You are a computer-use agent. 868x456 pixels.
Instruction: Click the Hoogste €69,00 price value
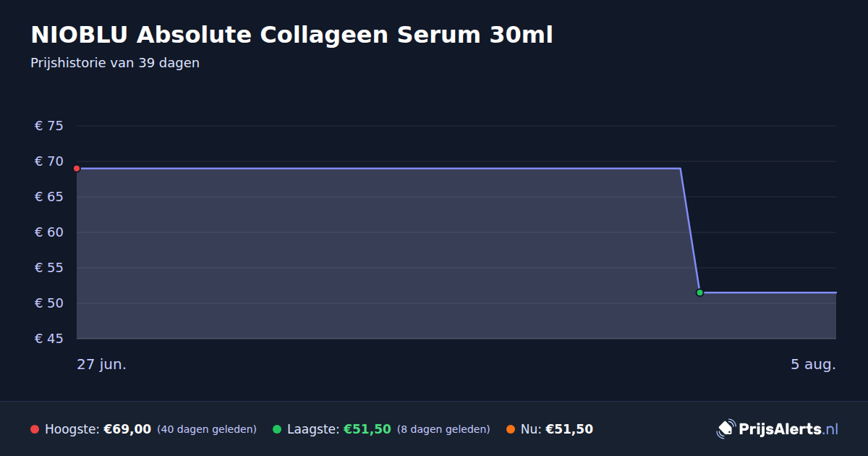(x=127, y=429)
